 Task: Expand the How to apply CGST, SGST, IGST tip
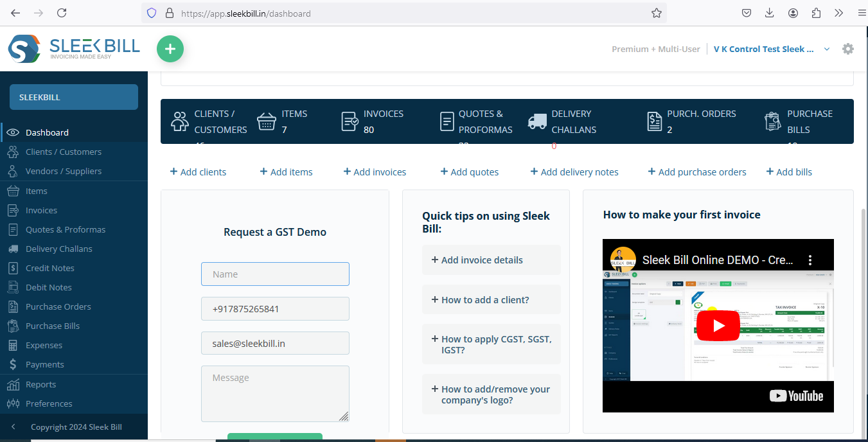point(492,344)
